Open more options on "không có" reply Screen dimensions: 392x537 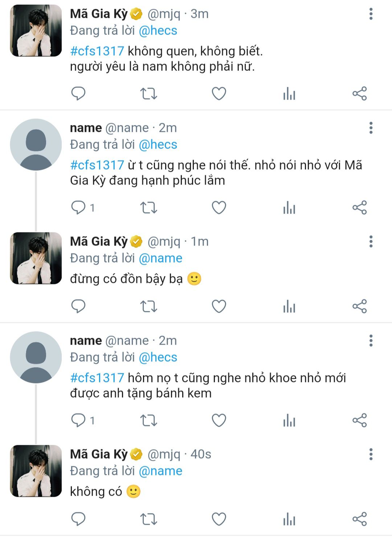click(371, 454)
